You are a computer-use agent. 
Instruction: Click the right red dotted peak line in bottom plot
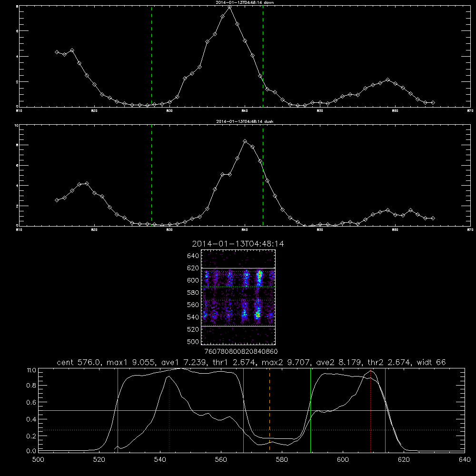tap(370, 411)
